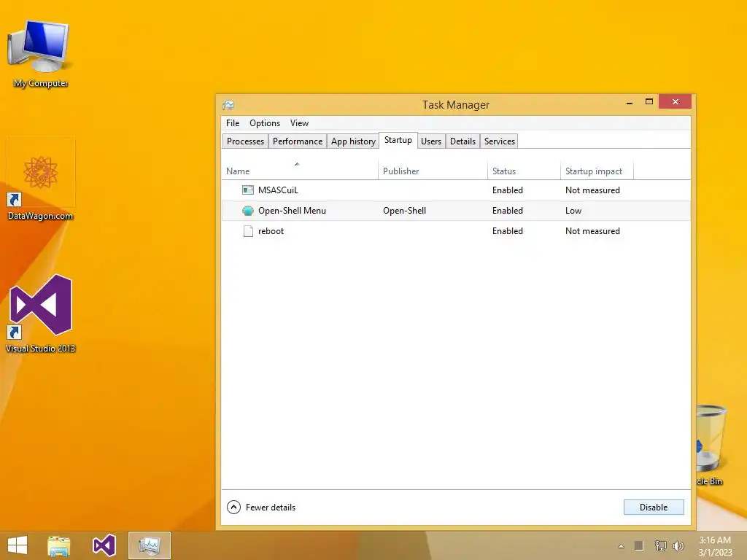Viewport: 747px width, 560px height.
Task: Click Not measured in the reboot row
Action: tap(592, 231)
